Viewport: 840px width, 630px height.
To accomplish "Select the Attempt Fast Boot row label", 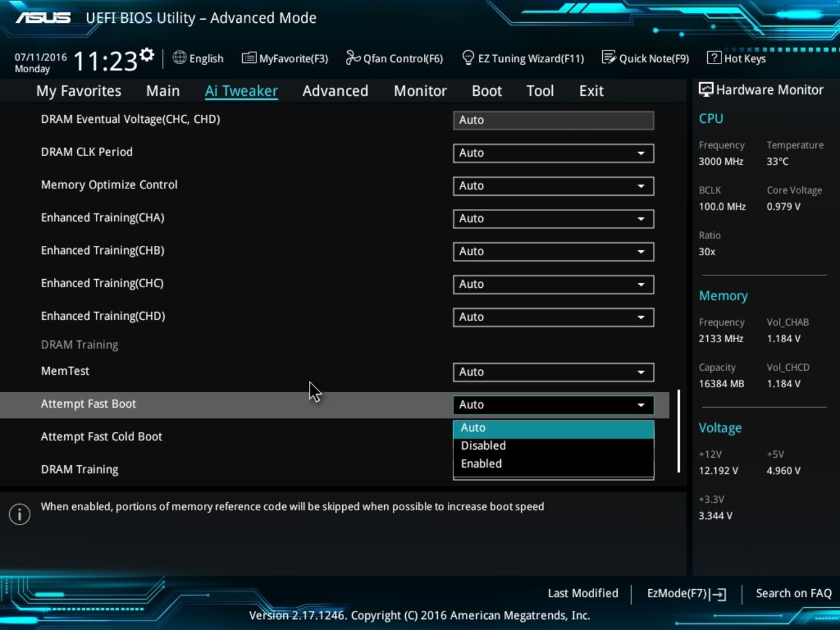I will (x=88, y=404).
